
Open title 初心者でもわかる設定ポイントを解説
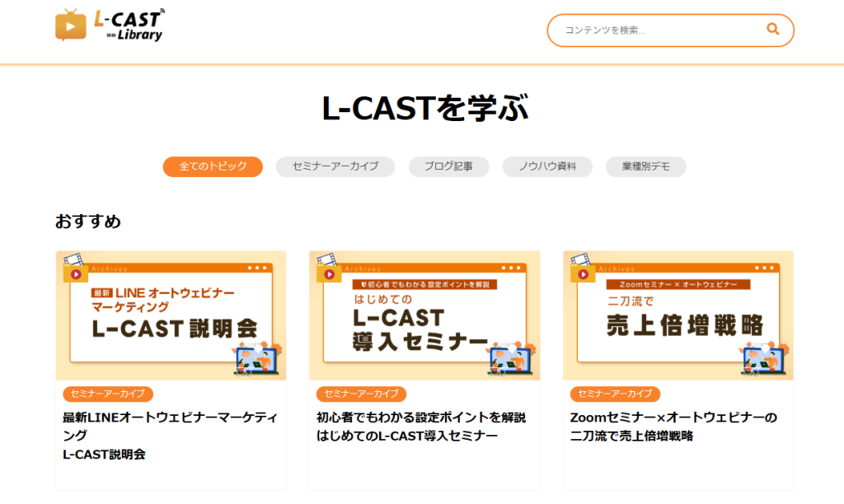click(421, 426)
